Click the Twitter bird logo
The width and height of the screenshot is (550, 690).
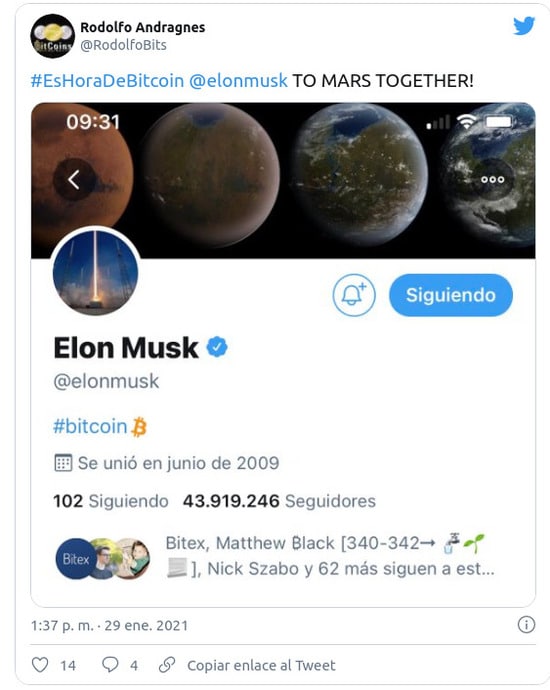pos(524,26)
